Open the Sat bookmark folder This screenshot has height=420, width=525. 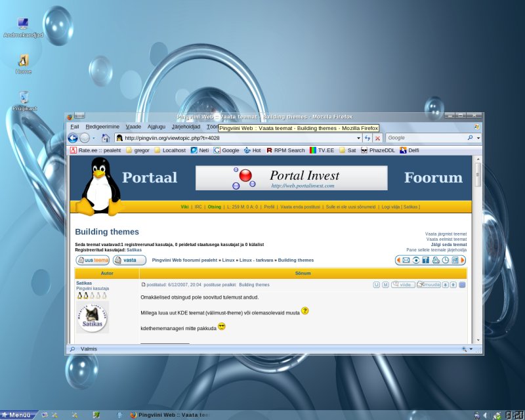(x=348, y=150)
